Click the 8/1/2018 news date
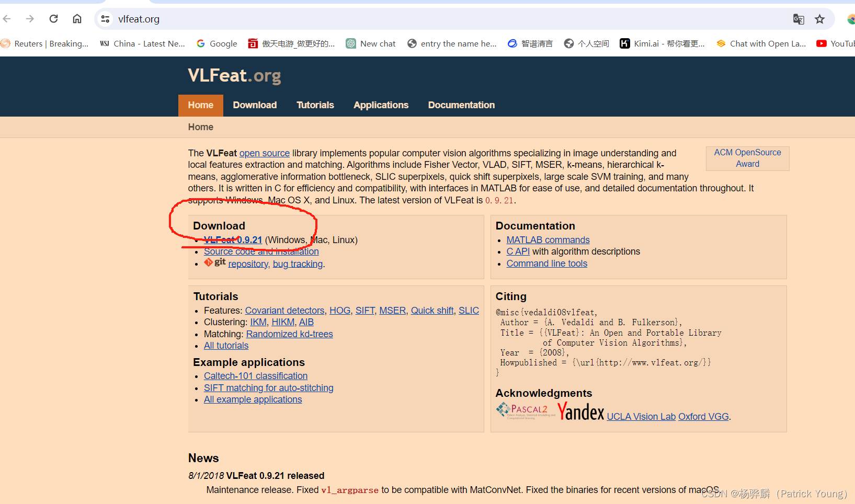The width and height of the screenshot is (855, 504). [x=206, y=476]
